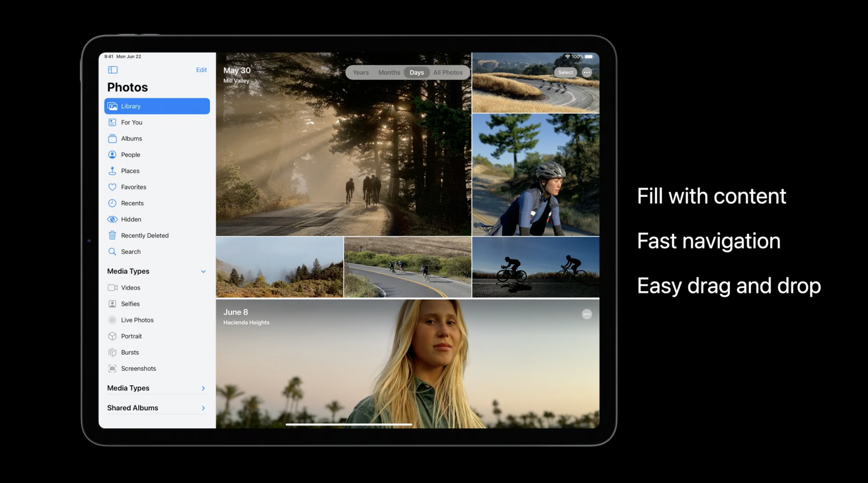Screen dimensions: 868x483
Task: Switch to the All Photos tab
Action: point(448,72)
